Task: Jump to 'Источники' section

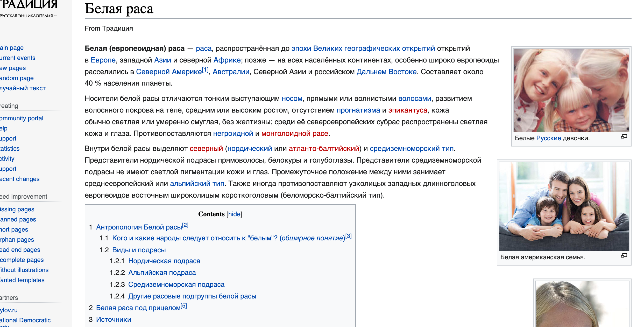Action: [x=114, y=319]
